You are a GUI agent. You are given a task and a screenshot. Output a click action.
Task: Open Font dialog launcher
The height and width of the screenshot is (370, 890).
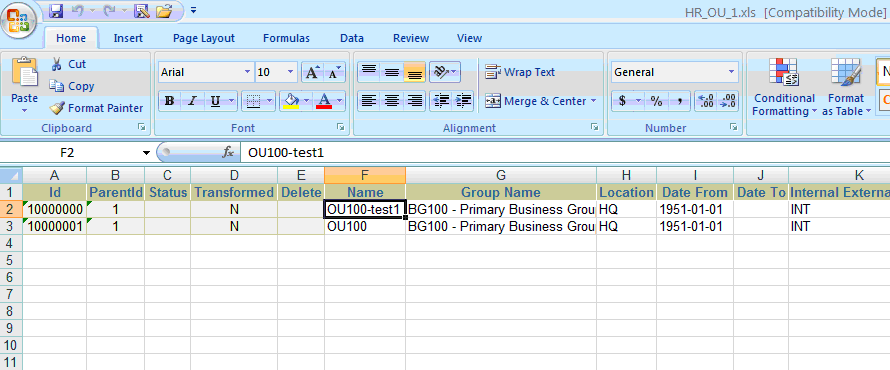click(x=341, y=128)
